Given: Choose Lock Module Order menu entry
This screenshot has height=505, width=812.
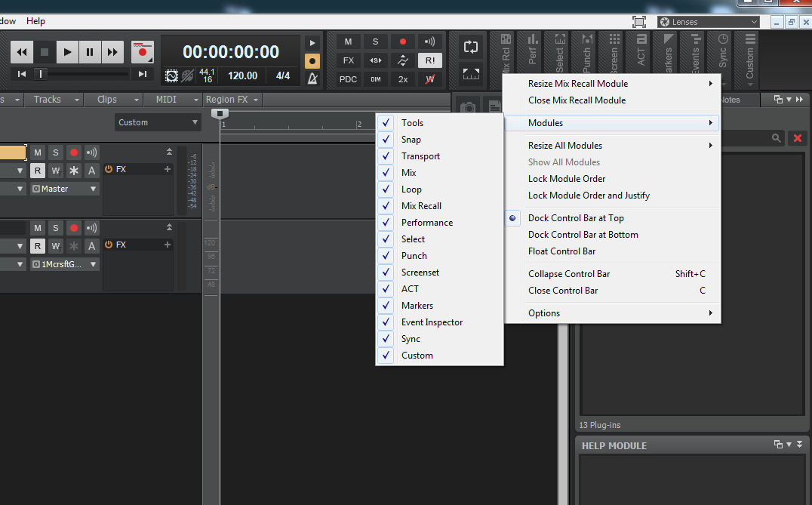Looking at the screenshot, I should pyautogui.click(x=567, y=179).
